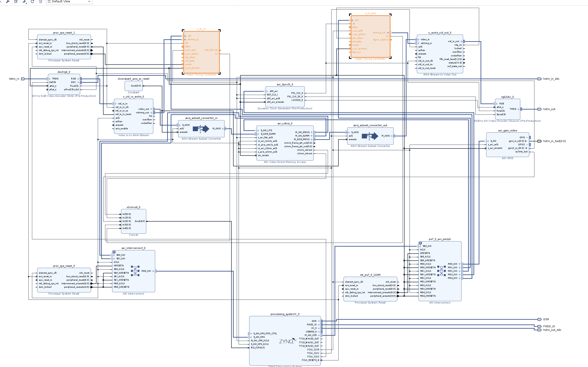Expand the TMDS pin on rgb2dvi_0
Image resolution: width=588 pixels, height=367 pixels.
[x=518, y=109]
